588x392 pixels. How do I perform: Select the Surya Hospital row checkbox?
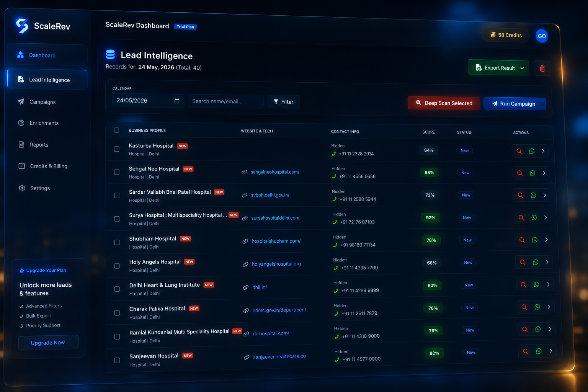pos(117,219)
